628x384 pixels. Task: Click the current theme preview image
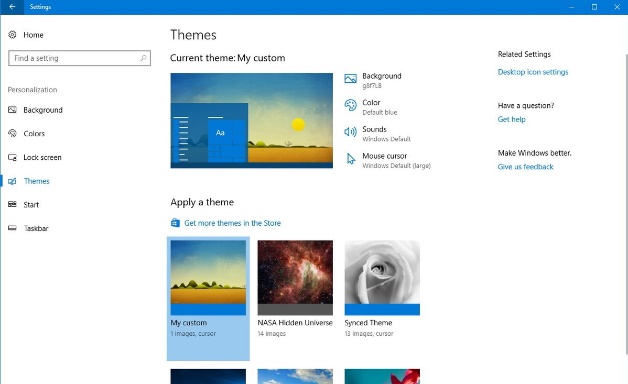click(x=252, y=121)
